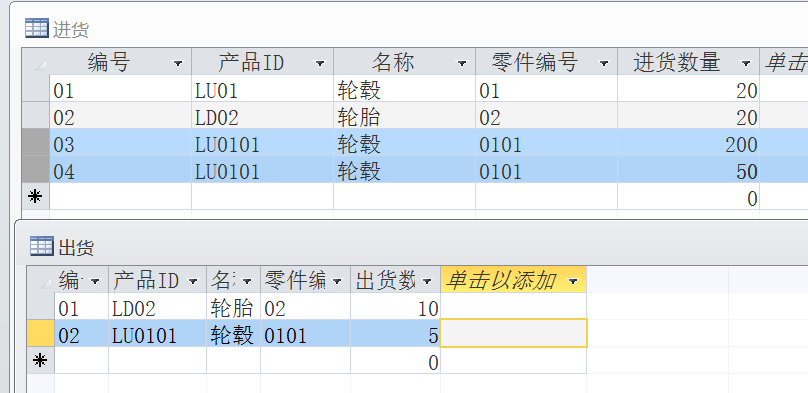This screenshot has width=808, height=393.
Task: Click cell LU01 in 进货 table
Action: tap(262, 89)
